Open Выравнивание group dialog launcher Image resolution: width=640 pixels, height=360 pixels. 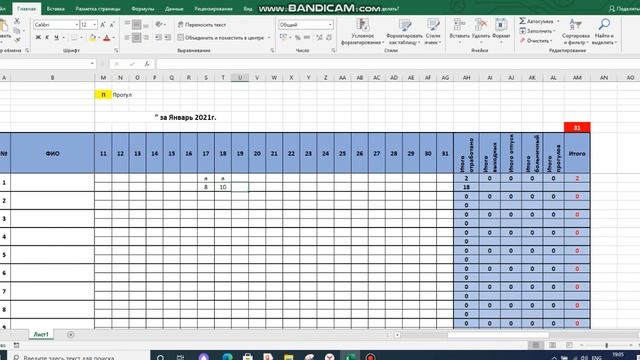pyautogui.click(x=272, y=51)
